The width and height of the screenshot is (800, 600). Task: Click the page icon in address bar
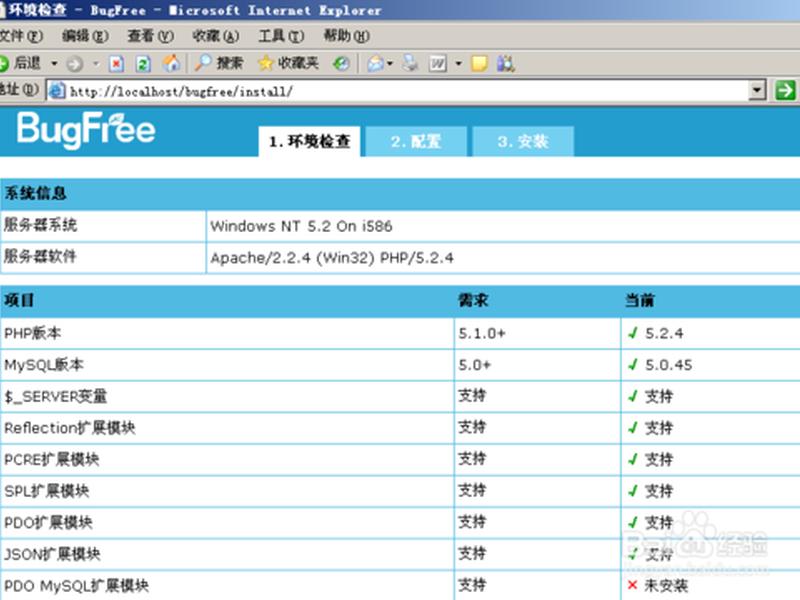(x=57, y=91)
